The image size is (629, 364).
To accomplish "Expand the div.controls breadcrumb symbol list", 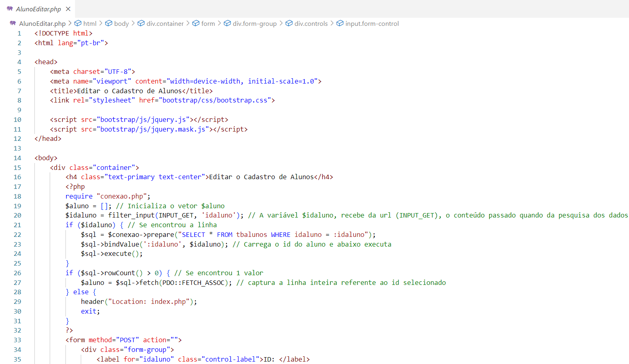I will pyautogui.click(x=311, y=23).
